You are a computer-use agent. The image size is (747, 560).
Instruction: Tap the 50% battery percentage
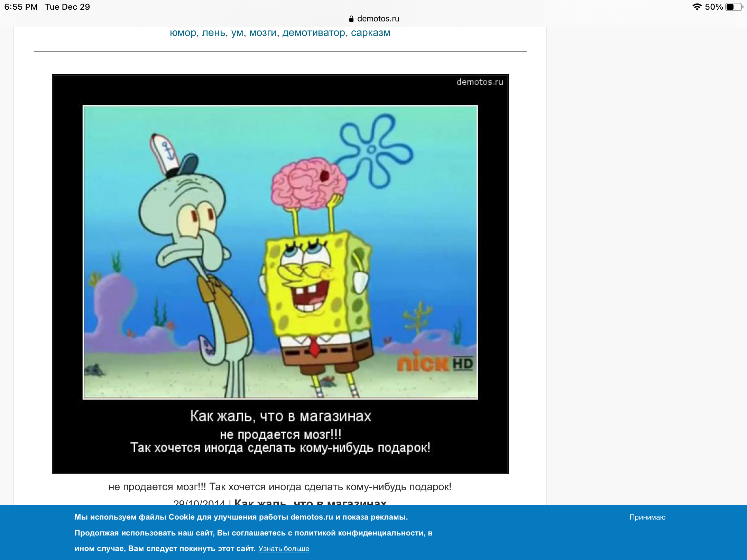click(x=713, y=7)
